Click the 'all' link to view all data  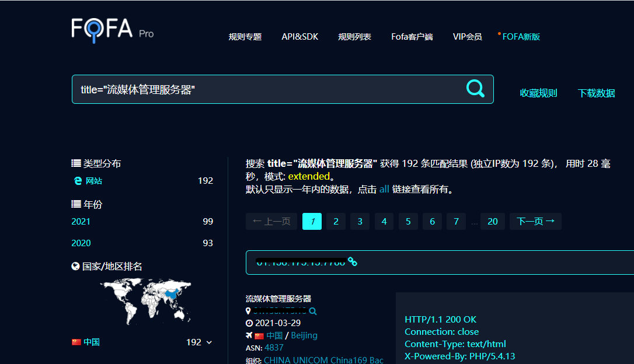(384, 189)
